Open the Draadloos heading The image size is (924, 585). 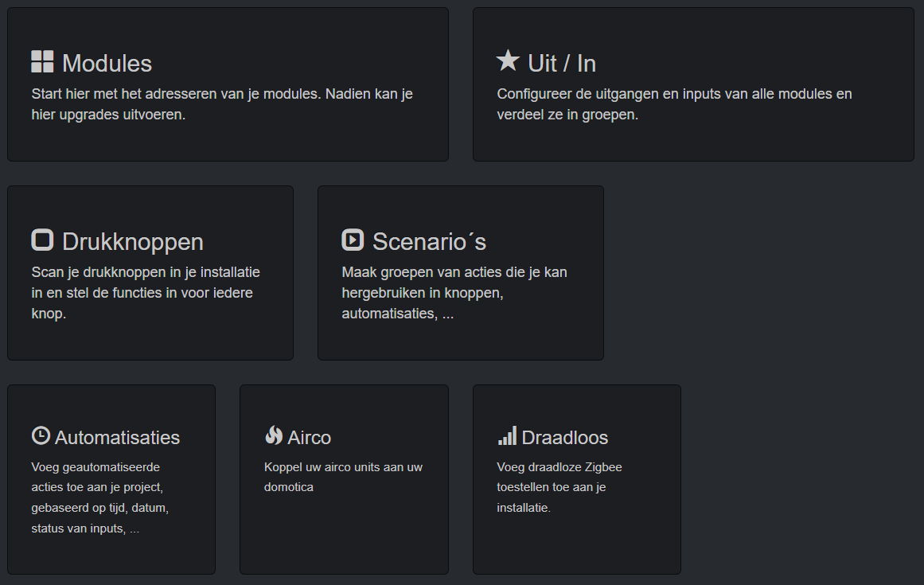[x=564, y=438]
